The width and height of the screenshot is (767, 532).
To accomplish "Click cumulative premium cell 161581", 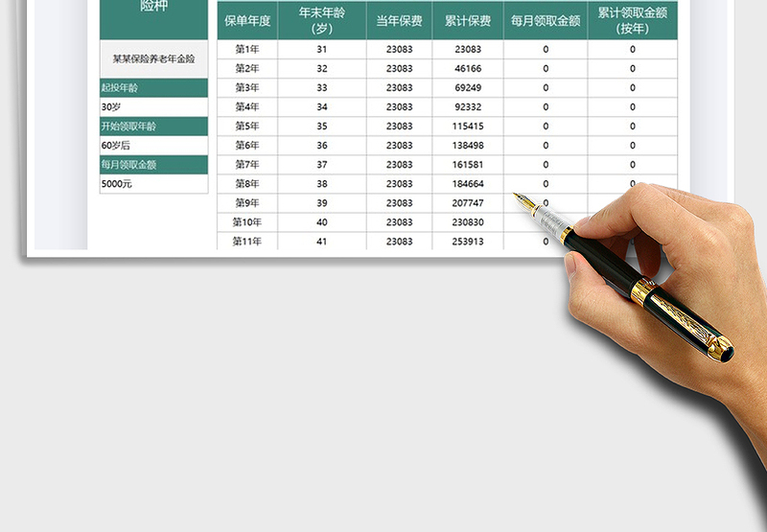I will pos(468,164).
